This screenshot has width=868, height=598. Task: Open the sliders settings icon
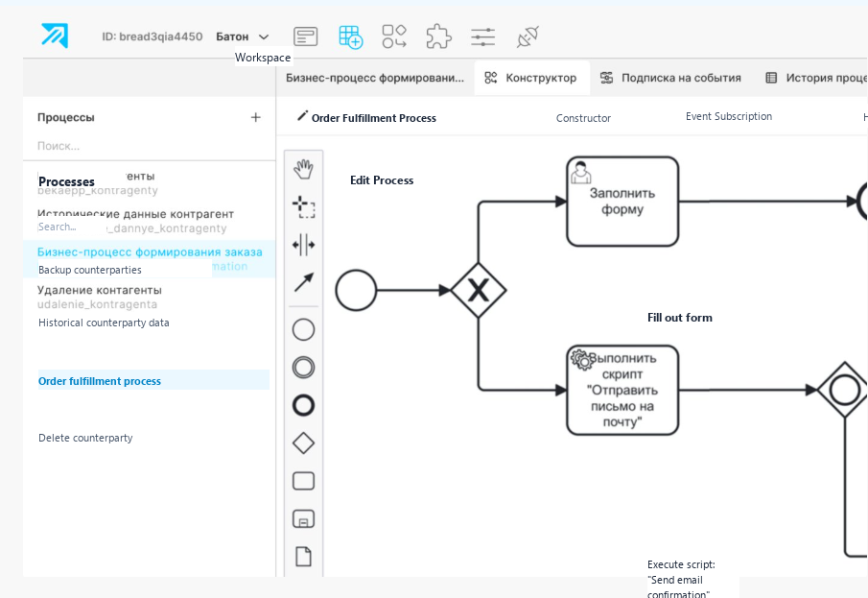[482, 36]
